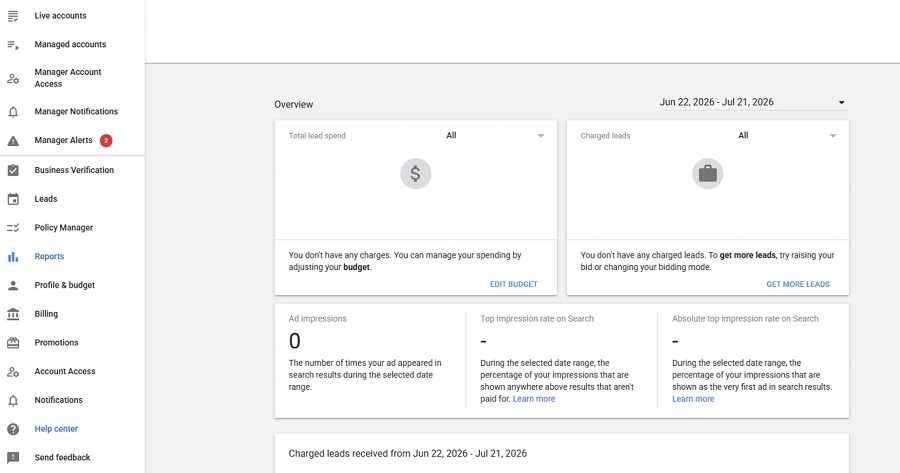Click the EDIT BUDGET button
This screenshot has width=900, height=473.
(x=514, y=284)
